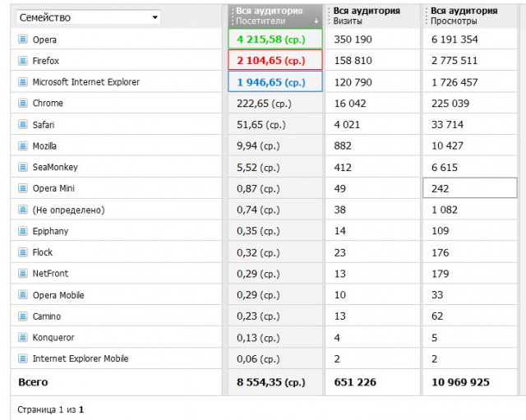The height and width of the screenshot is (420, 526).
Task: Click the Internet Explorer Mobile row icon
Action: (x=22, y=358)
